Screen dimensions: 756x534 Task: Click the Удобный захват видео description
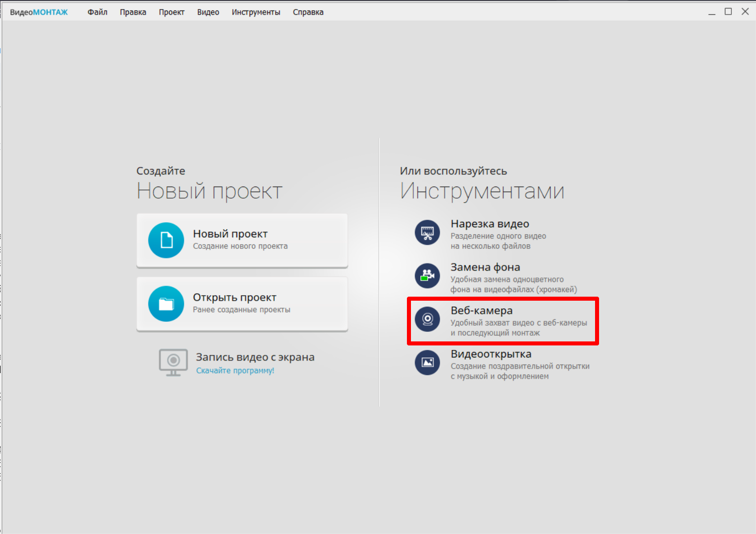pyautogui.click(x=519, y=328)
